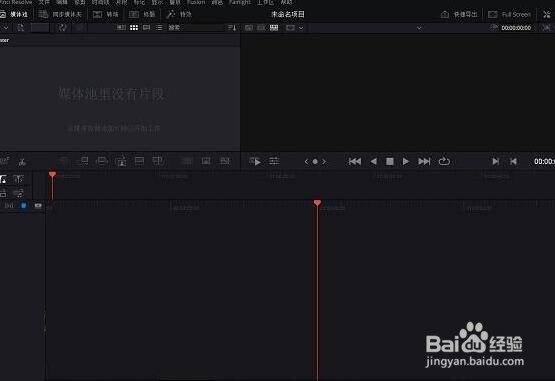Stop playback
The height and width of the screenshot is (381, 555).
[x=390, y=161]
